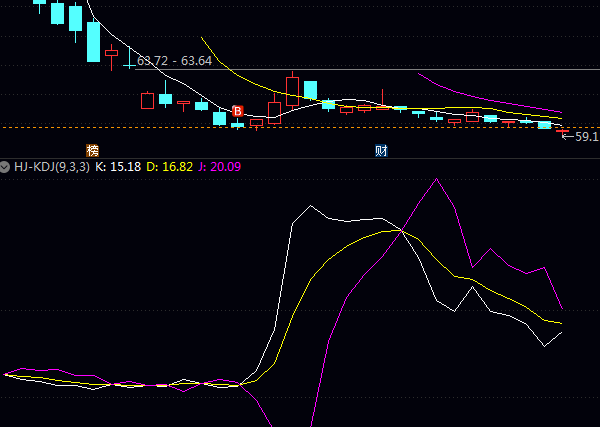Click the red B buy signal marker

pos(238,111)
